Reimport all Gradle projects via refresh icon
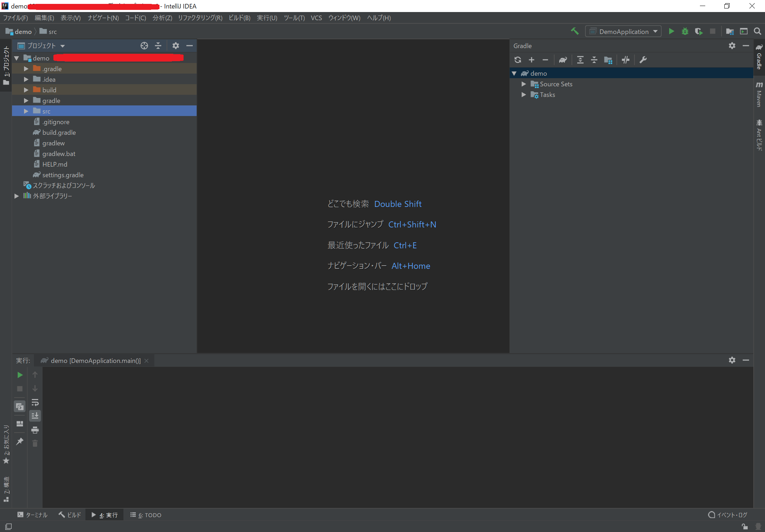 518,60
